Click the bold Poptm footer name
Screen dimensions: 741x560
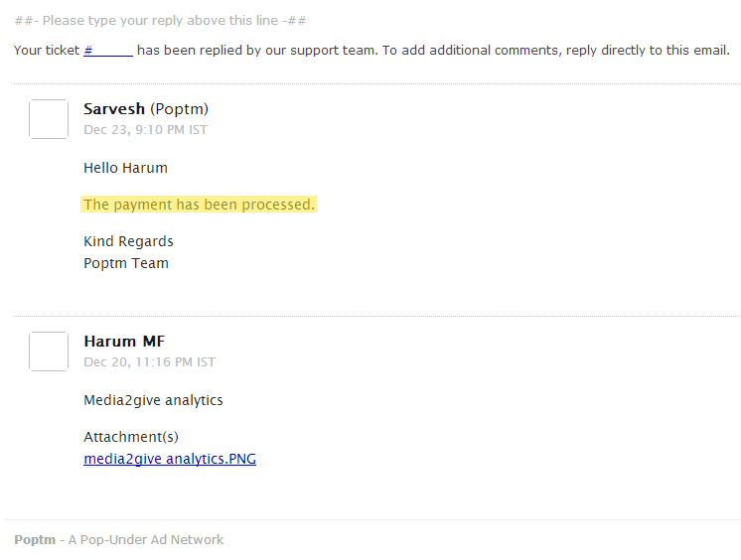pyautogui.click(x=34, y=540)
